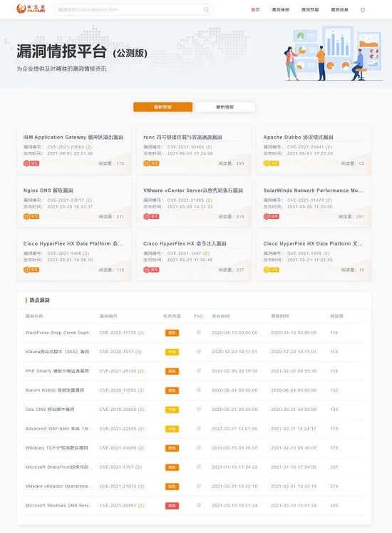Open the runc symlink vulnerability card title
Screen dimensions: 392x533
click(x=182, y=137)
